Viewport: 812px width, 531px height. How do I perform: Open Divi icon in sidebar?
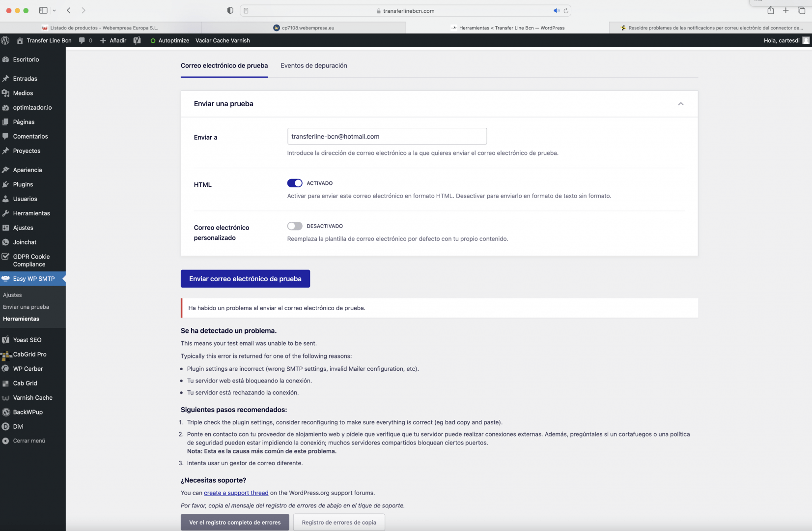coord(6,426)
